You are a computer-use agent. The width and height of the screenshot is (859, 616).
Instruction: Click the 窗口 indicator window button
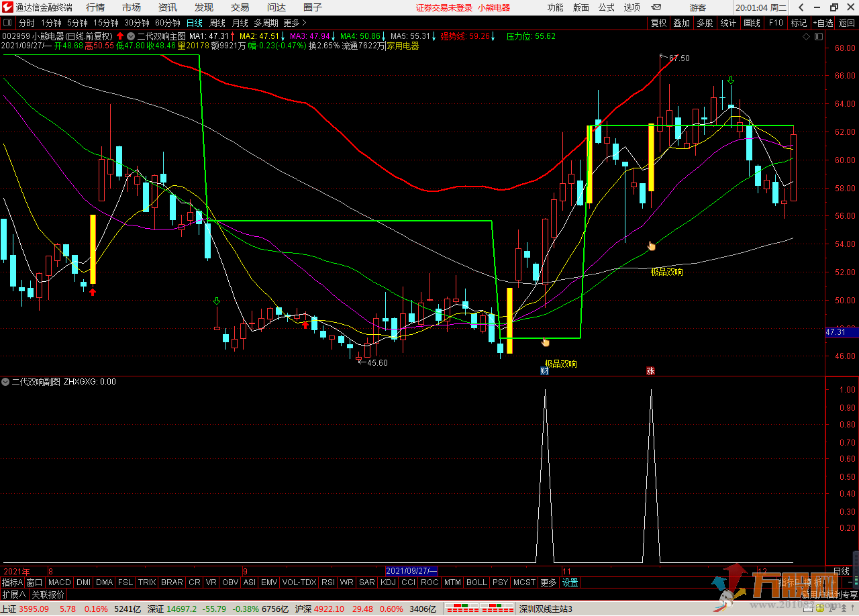point(35,582)
